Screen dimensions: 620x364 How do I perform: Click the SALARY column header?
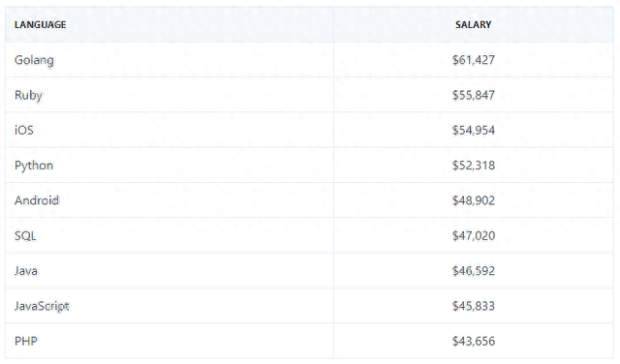(x=474, y=24)
